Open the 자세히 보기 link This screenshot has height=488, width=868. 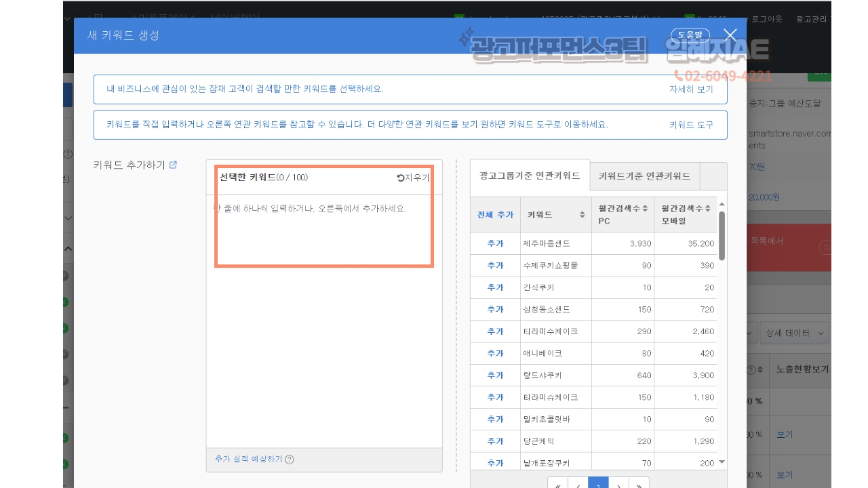(691, 89)
